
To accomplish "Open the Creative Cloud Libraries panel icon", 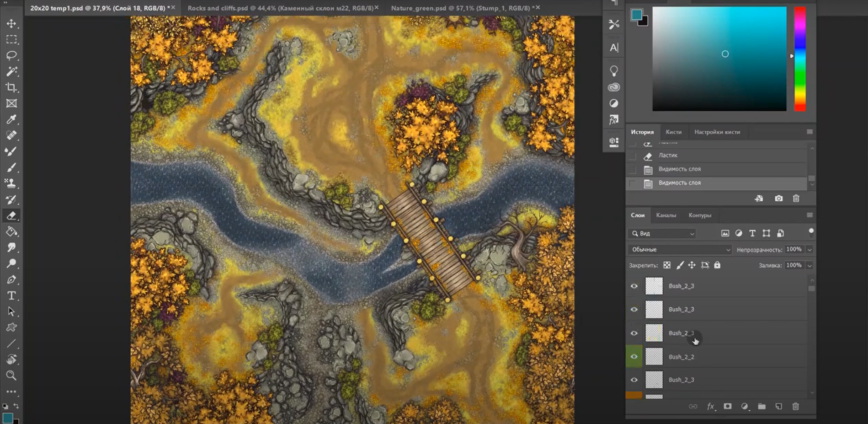I will pyautogui.click(x=614, y=87).
